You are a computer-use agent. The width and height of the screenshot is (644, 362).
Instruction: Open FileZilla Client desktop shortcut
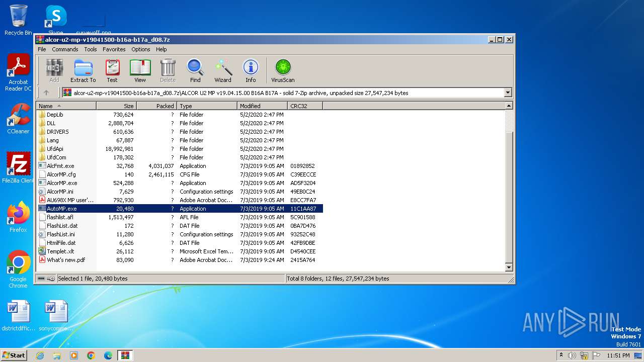(x=18, y=168)
